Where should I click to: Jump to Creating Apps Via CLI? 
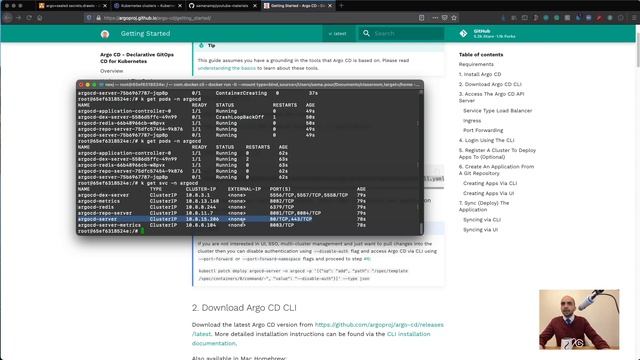(x=490, y=183)
